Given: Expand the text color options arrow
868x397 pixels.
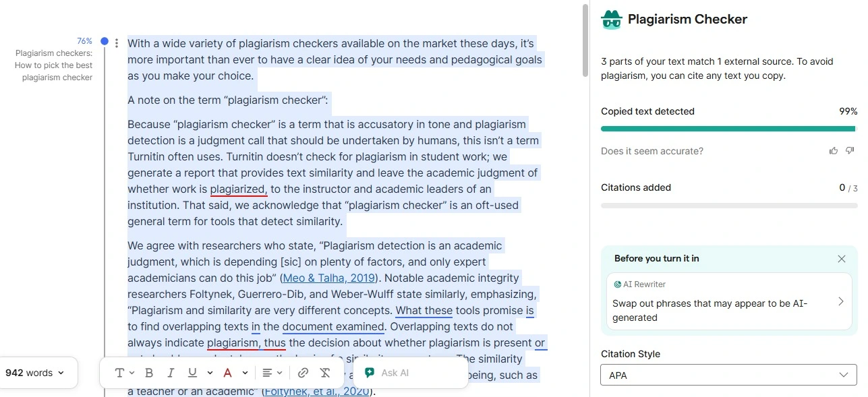Looking at the screenshot, I should 245,373.
